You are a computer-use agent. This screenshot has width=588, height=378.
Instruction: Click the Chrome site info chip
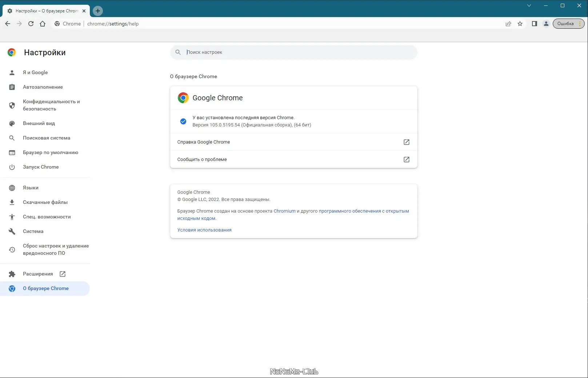click(68, 24)
